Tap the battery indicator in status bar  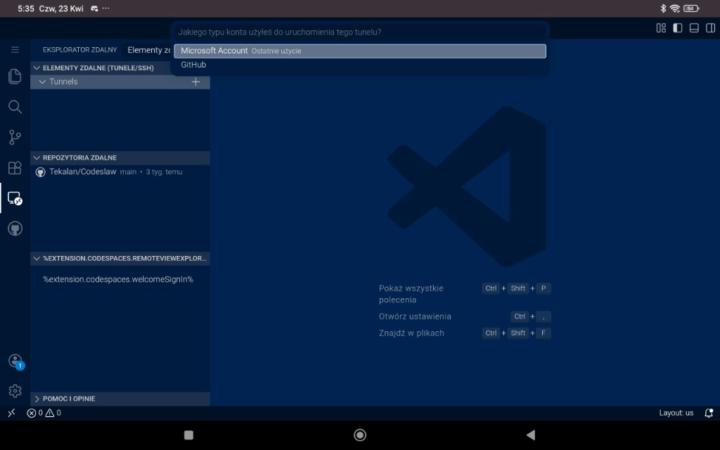click(x=691, y=8)
